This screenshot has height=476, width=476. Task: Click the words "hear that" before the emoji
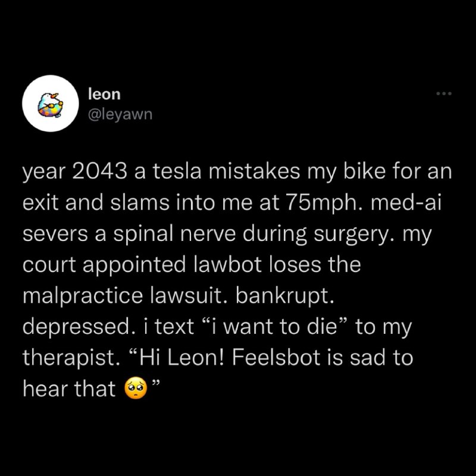point(69,389)
